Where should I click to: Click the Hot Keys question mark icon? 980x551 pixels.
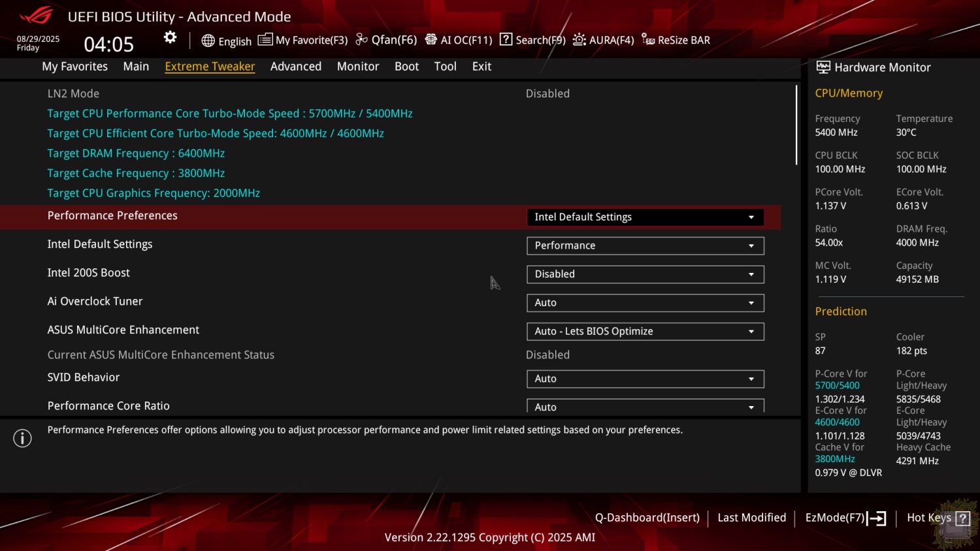click(x=962, y=518)
